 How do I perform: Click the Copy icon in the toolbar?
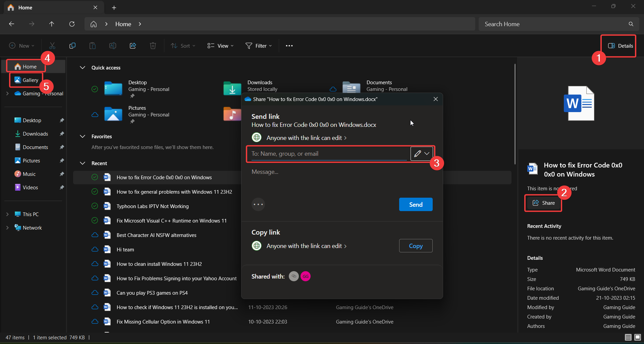(x=72, y=46)
